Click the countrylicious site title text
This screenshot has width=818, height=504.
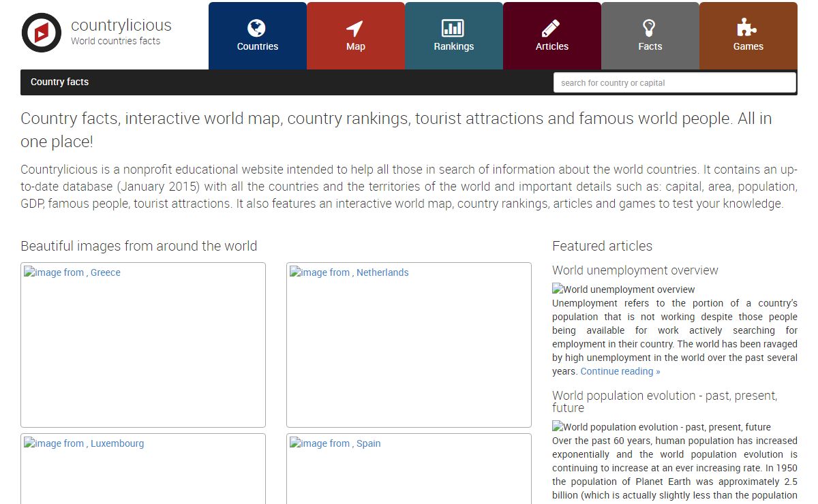coord(121,25)
